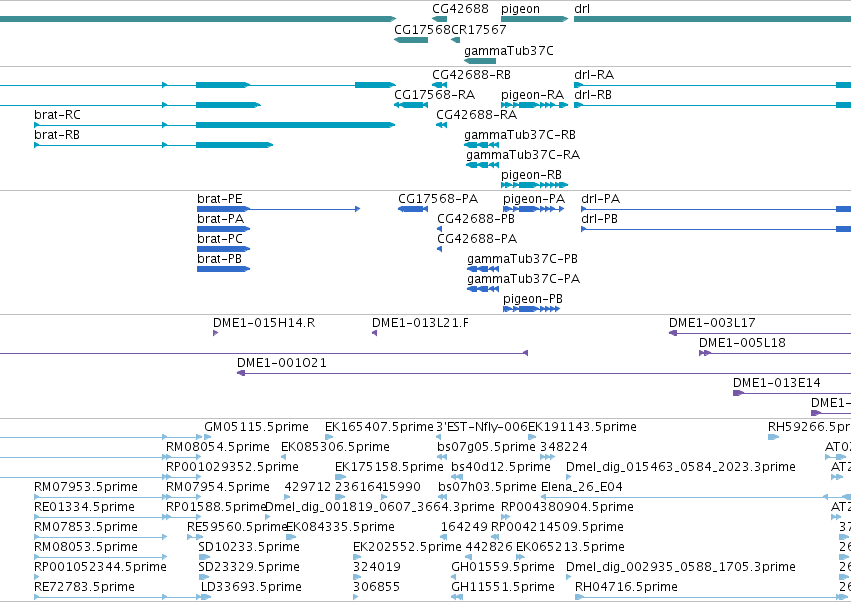This screenshot has height=602, width=851.
Task: Click the EK085306.5prime EST label
Action: tap(335, 447)
